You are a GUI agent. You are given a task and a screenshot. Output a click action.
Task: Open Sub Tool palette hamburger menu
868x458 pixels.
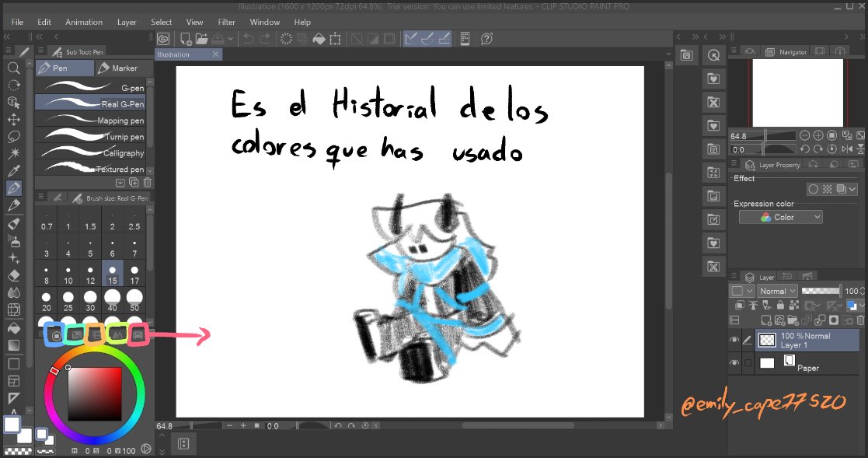(41, 51)
